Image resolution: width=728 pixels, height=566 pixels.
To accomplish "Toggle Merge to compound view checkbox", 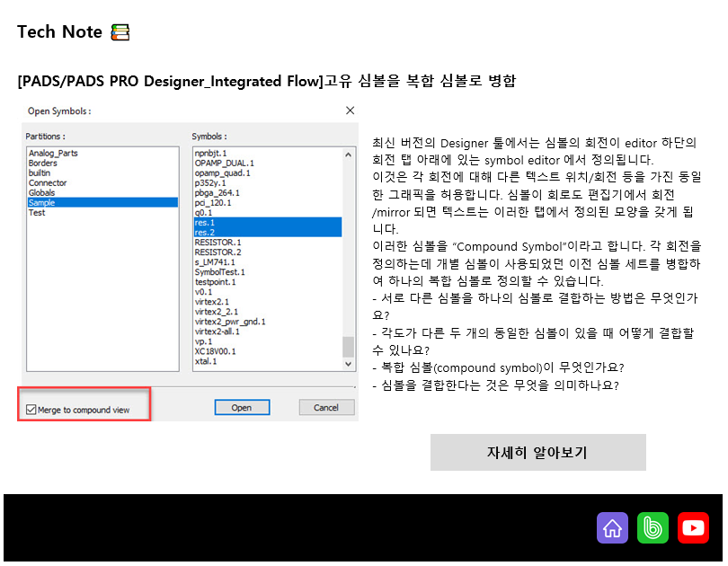I will 31,410.
